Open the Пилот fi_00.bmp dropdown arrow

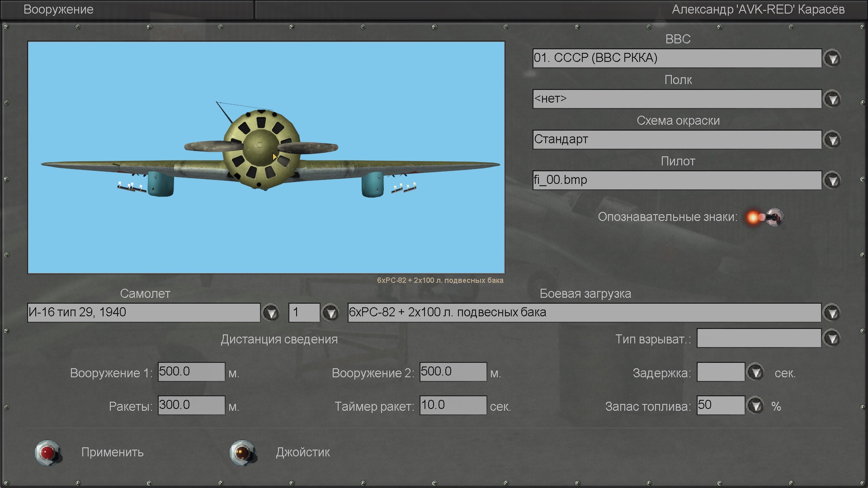click(x=832, y=180)
